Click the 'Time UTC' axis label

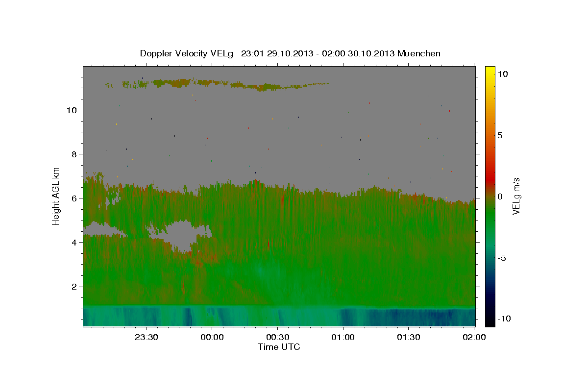[279, 347]
